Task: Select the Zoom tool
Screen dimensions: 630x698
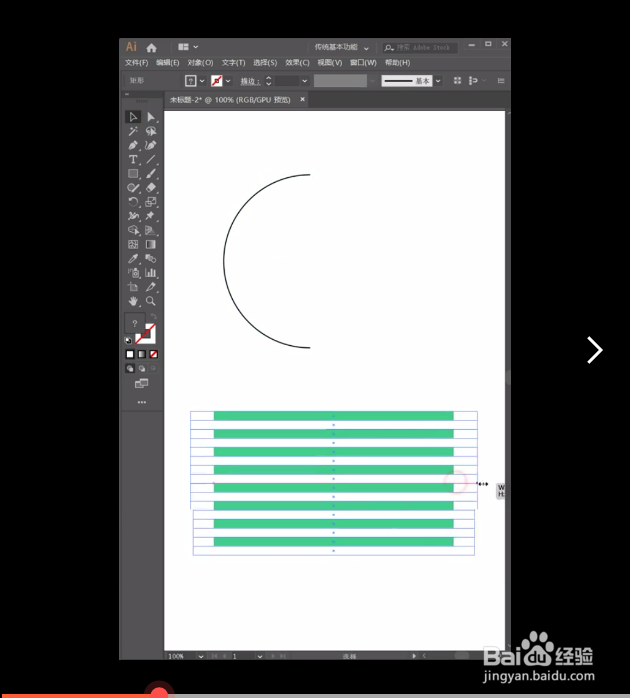Action: pos(151,301)
